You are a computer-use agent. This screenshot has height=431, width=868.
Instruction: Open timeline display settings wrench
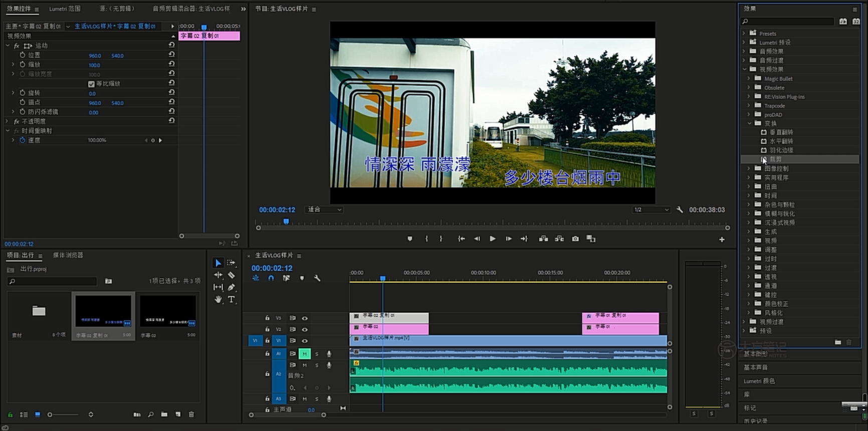tap(317, 278)
